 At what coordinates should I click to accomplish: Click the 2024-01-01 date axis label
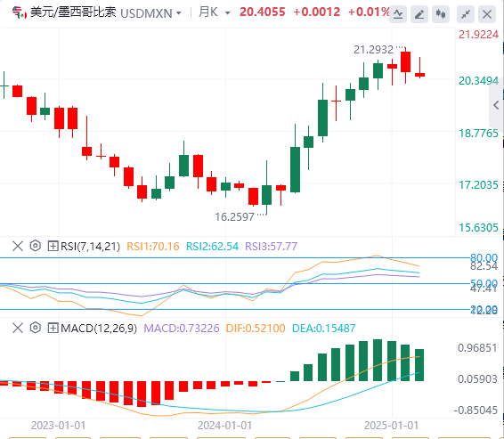click(x=224, y=426)
